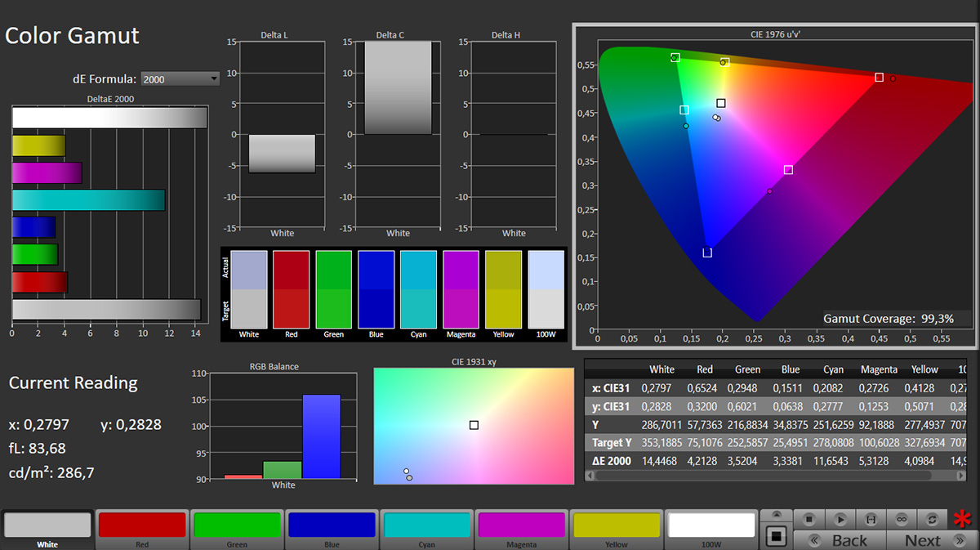Viewport: 980px width, 550px height.
Task: Click the large black square pattern button
Action: 777,536
